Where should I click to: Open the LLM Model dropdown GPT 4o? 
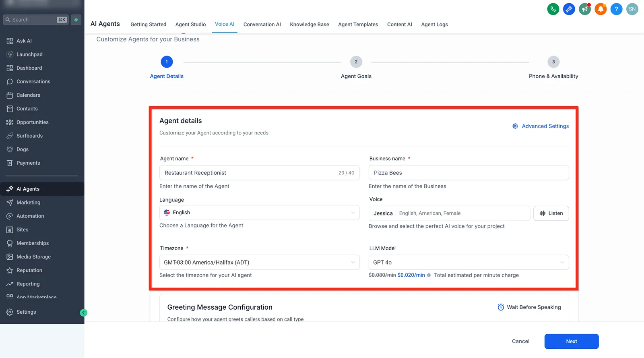point(469,262)
